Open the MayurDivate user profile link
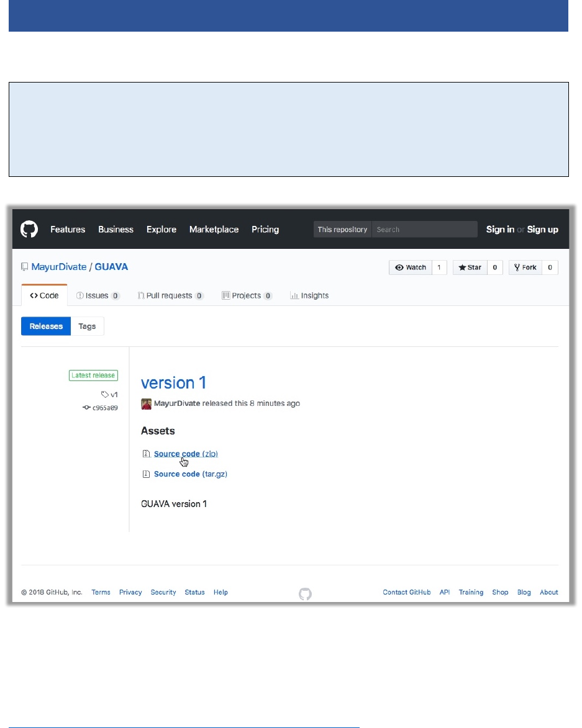582x728 pixels. tap(59, 267)
